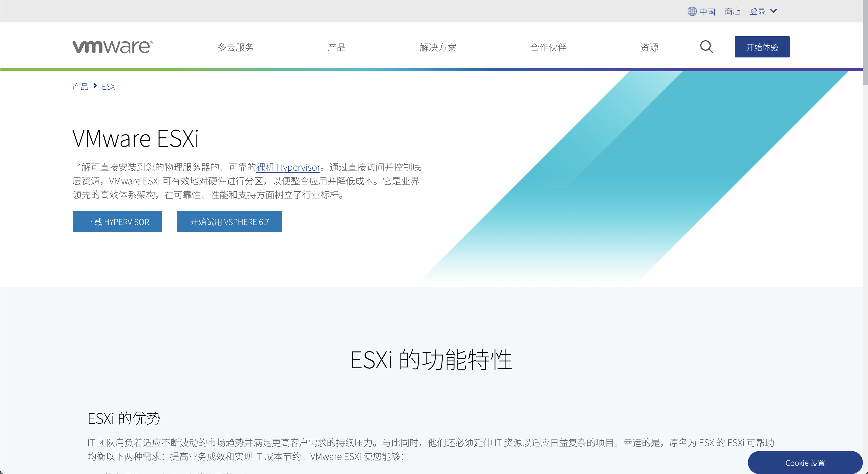Click the search magnifier icon

click(706, 47)
